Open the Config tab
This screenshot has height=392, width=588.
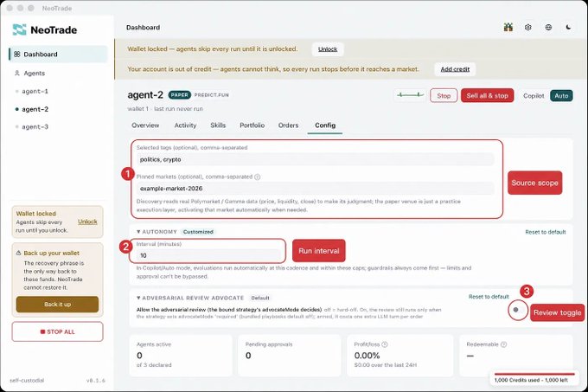click(325, 125)
